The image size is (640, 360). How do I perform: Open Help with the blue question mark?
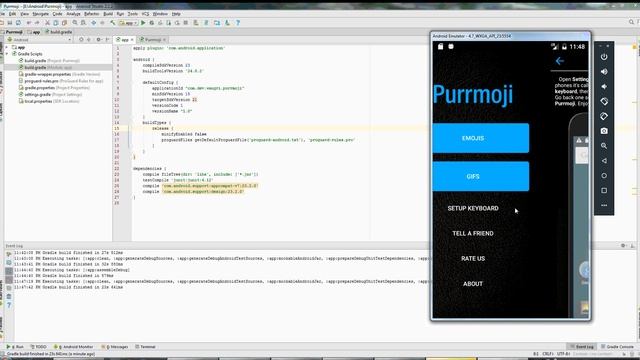[238, 23]
